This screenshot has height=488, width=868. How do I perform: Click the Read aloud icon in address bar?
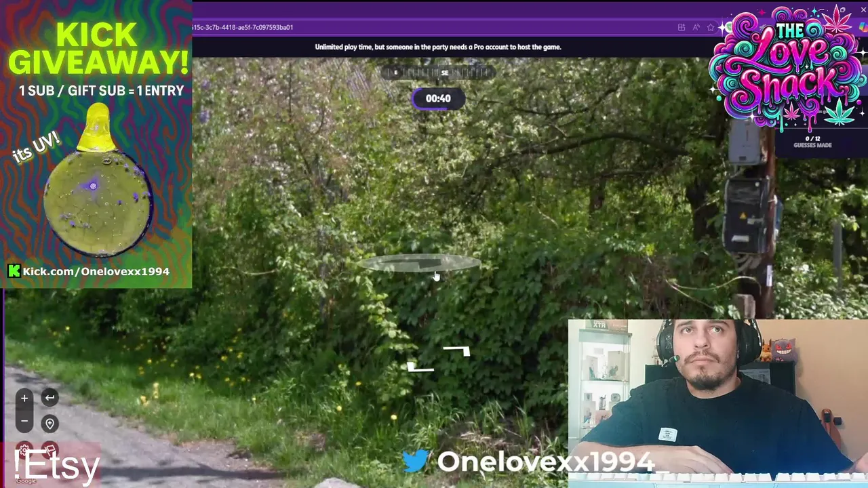point(696,27)
